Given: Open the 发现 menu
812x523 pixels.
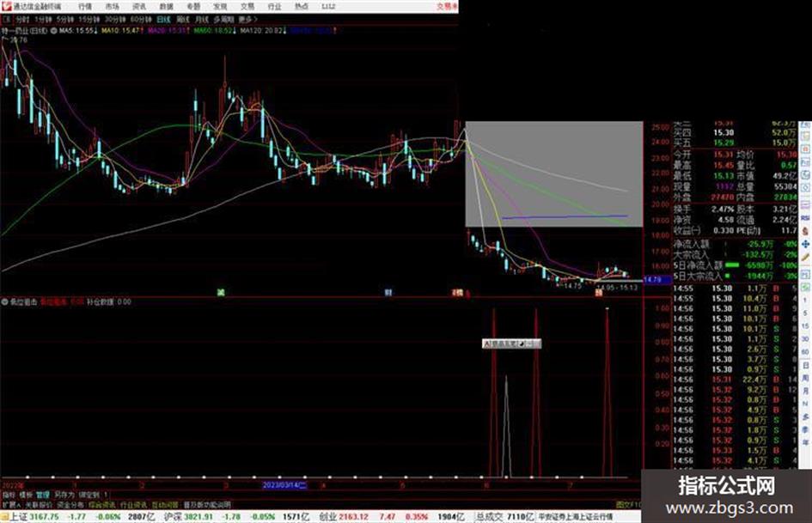Looking at the screenshot, I should (220, 7).
